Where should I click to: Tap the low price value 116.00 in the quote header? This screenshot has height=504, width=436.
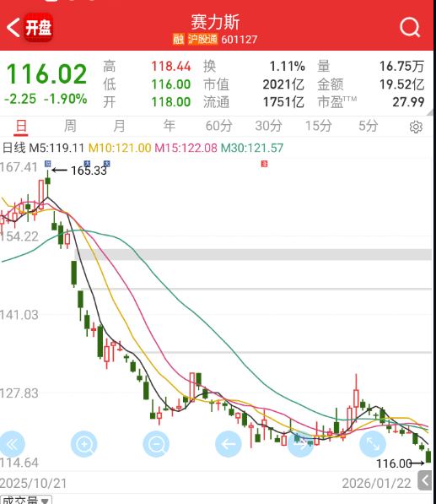[x=171, y=84]
